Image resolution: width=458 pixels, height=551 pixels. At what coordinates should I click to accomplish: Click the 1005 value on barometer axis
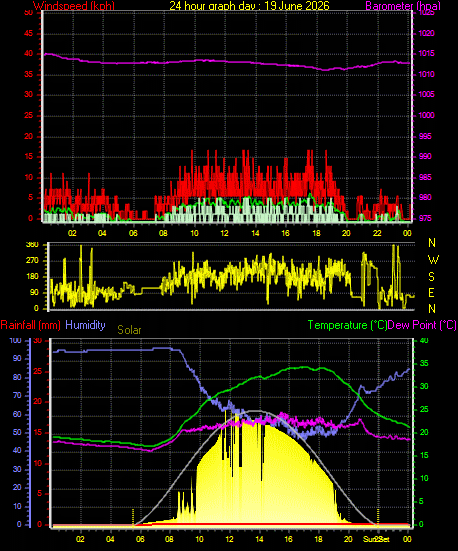click(427, 95)
